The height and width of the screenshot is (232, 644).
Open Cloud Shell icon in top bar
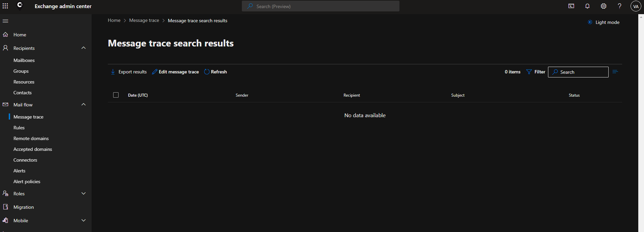(x=571, y=6)
